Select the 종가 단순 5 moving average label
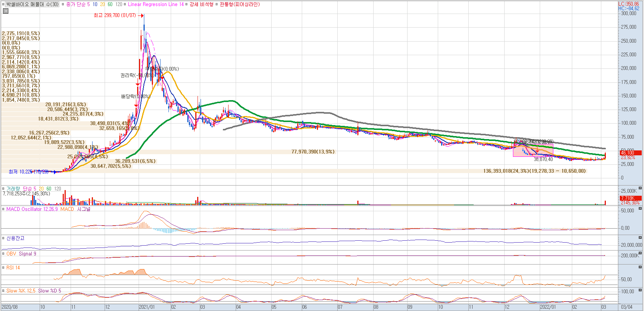Image resolution: width=644 pixels, height=311 pixels. [78, 5]
